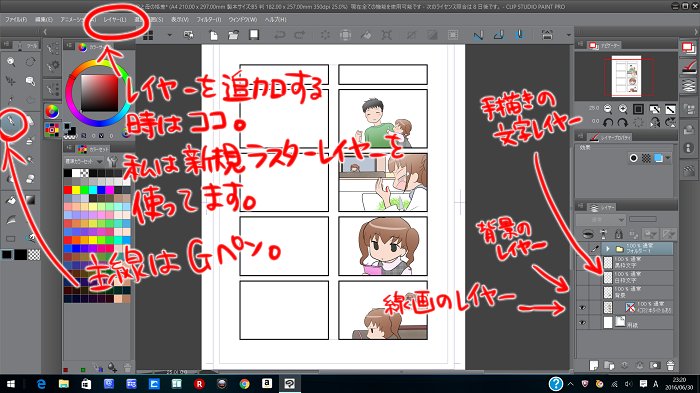The height and width of the screenshot is (393, 700).
Task: Click Navigator rotate left arrow
Action: click(608, 122)
